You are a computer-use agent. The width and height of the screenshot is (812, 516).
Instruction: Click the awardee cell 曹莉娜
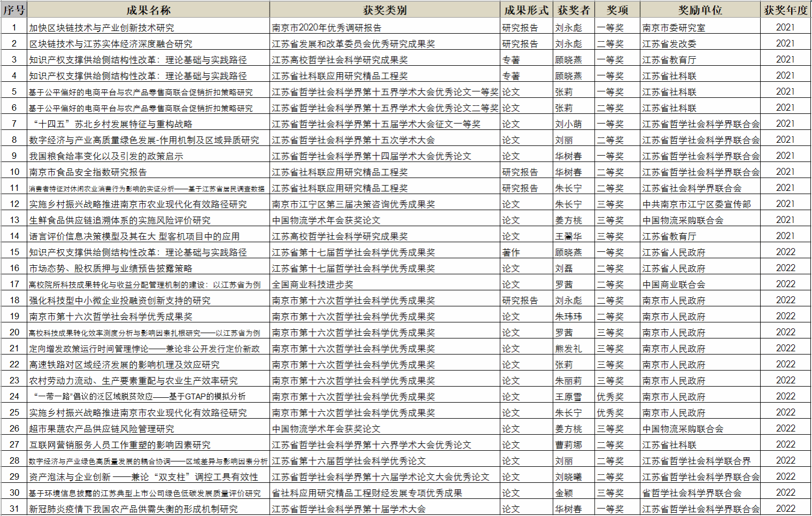click(x=568, y=445)
